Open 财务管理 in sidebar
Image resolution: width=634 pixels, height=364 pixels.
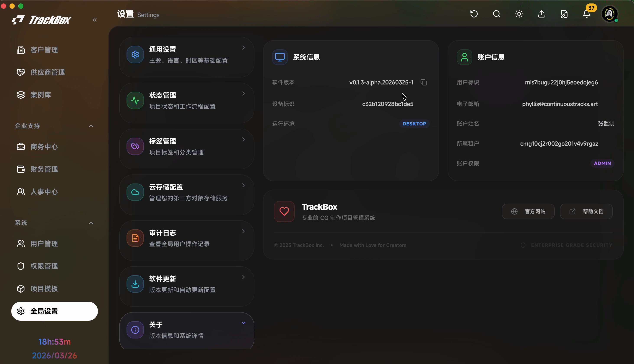55,169
